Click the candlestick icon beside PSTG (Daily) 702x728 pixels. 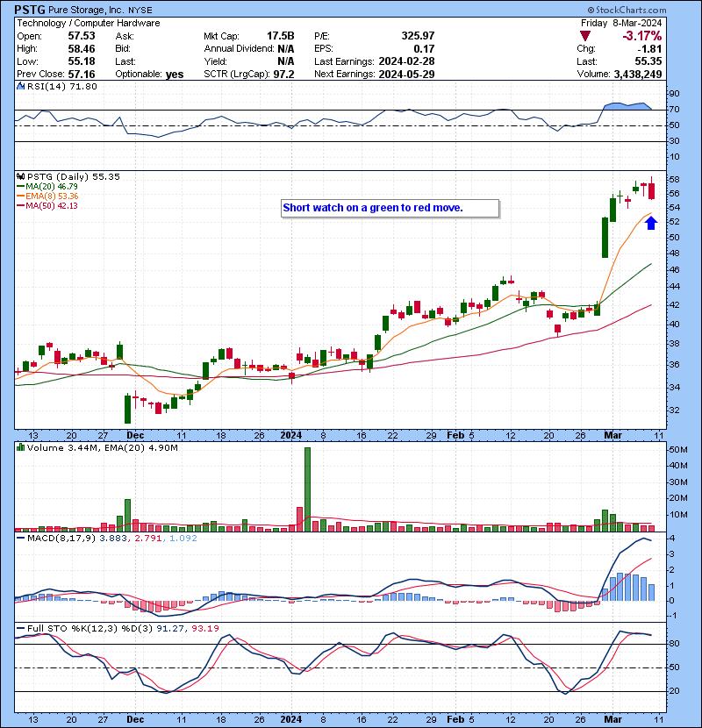click(x=20, y=177)
